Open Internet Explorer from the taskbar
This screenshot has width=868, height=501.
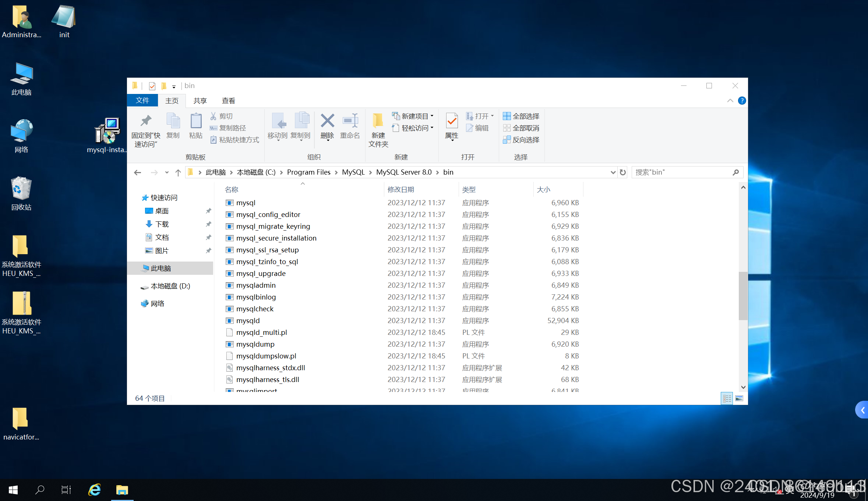(95, 490)
